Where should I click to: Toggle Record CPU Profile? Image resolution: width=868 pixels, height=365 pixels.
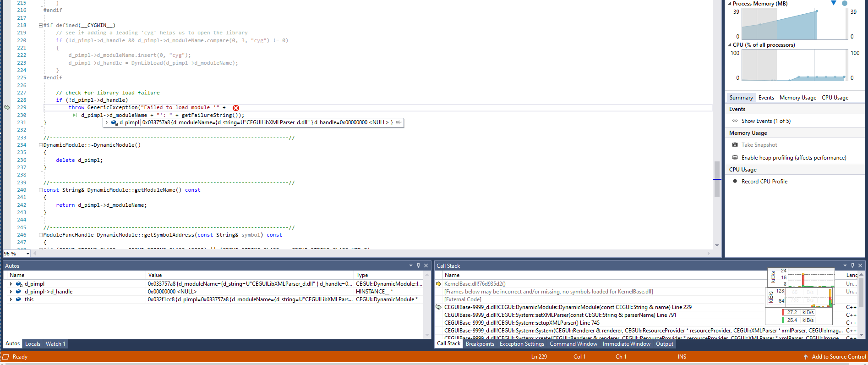click(x=735, y=182)
